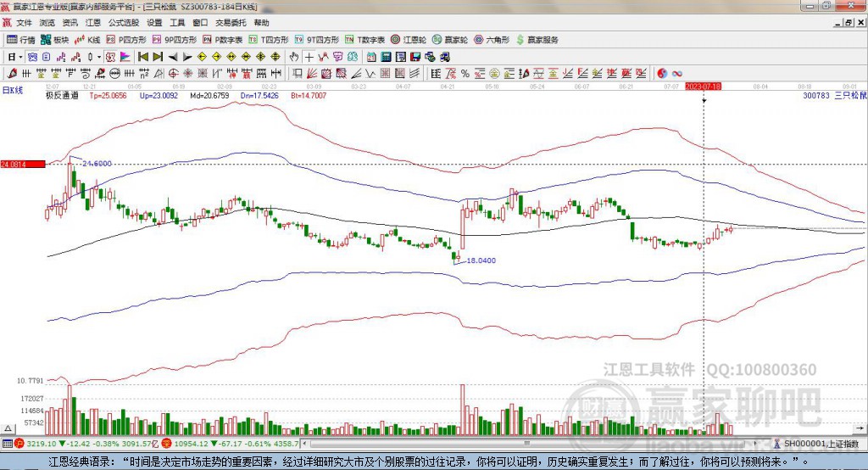Open the 浏览 menu
Image resolution: width=868 pixels, height=470 pixels.
(x=47, y=23)
